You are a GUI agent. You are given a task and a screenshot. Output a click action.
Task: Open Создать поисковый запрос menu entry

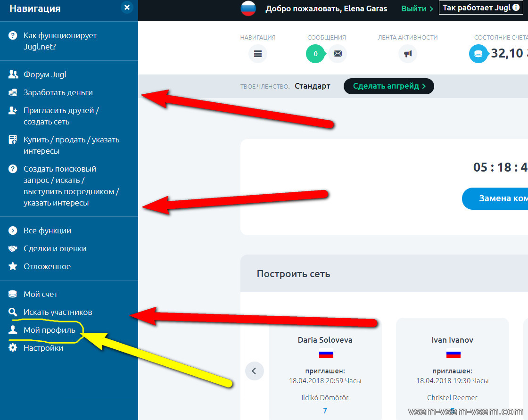coord(71,186)
